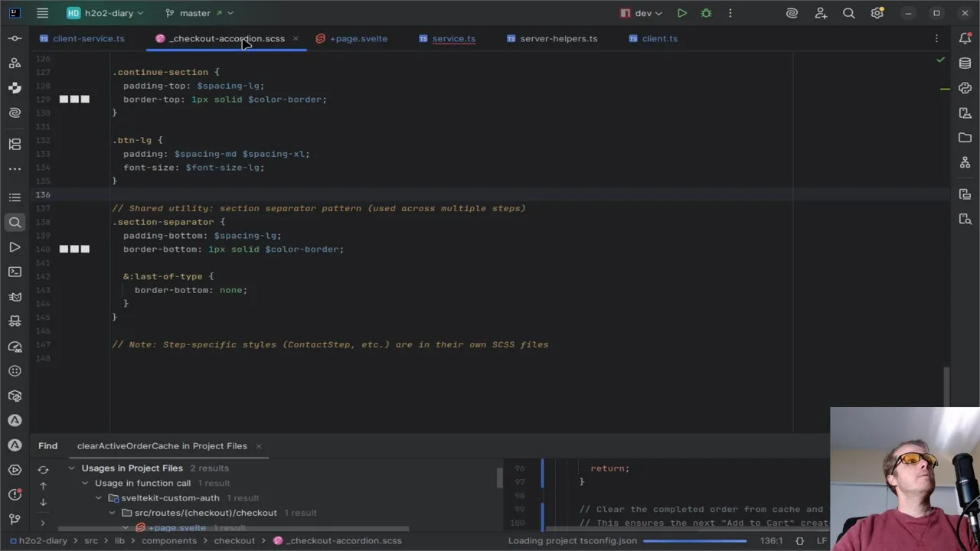
Task: Open the Database tool window
Action: (965, 64)
